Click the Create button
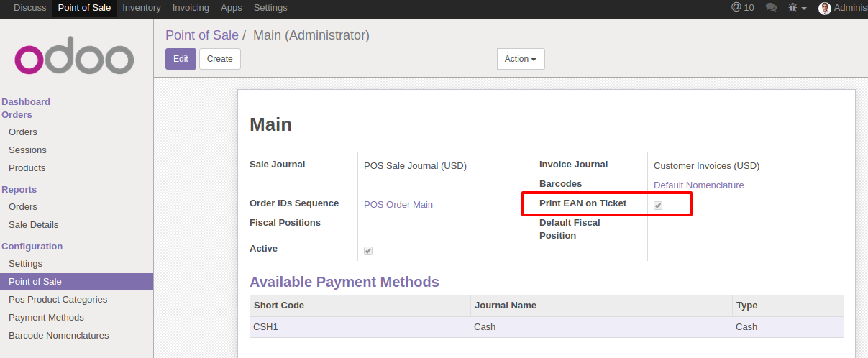Screen dimensions: 868x358 click(x=220, y=59)
